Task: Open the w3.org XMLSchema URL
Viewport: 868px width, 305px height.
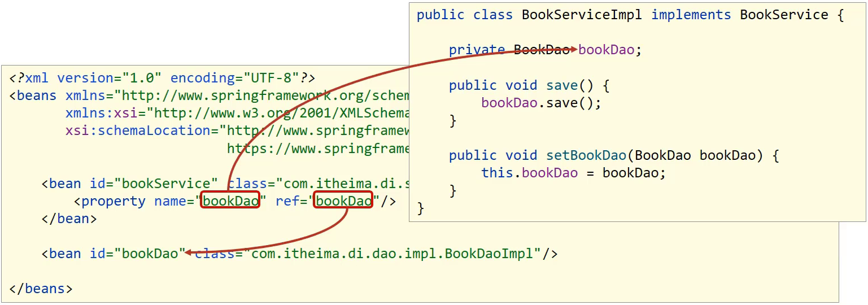Action: click(x=280, y=113)
